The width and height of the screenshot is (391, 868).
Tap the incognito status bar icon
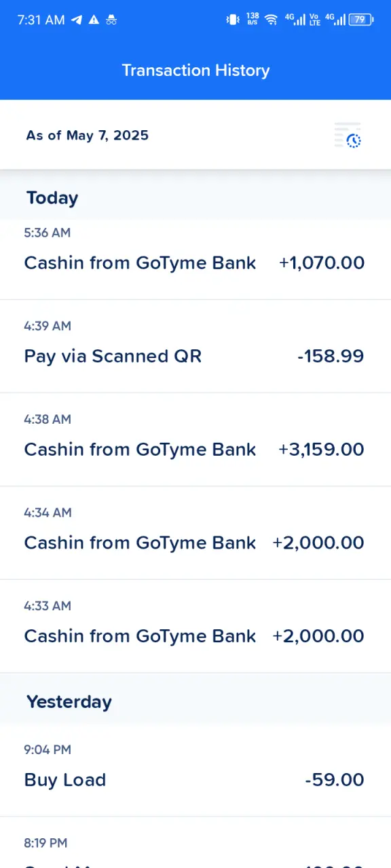point(111,20)
